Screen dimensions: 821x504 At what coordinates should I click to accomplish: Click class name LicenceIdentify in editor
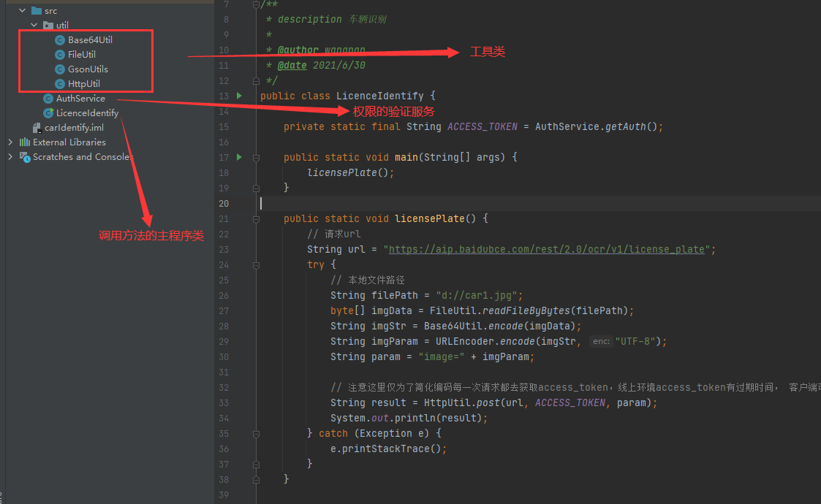(x=380, y=96)
